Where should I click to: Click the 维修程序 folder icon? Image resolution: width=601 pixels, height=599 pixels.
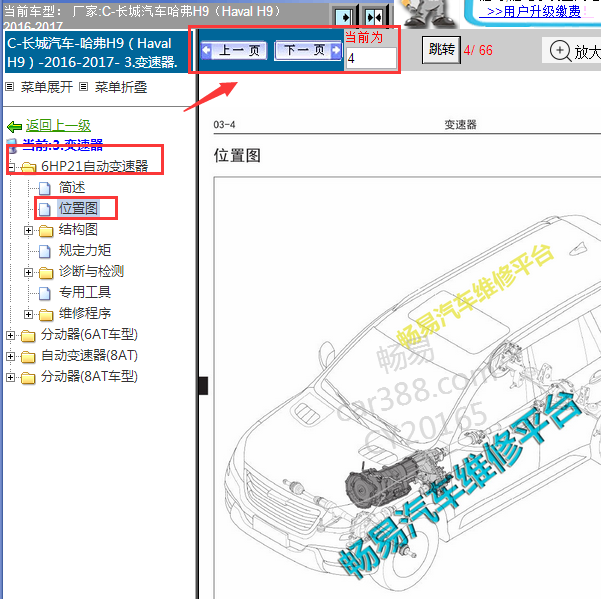tap(46, 315)
